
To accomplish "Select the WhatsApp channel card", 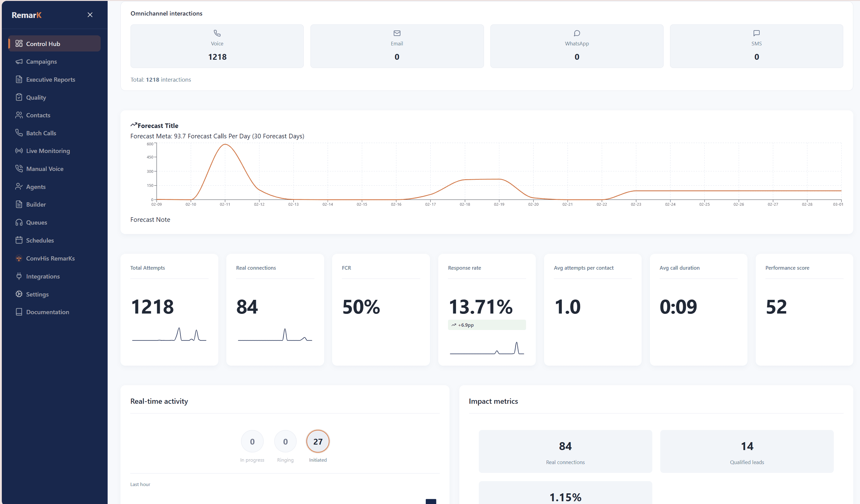I will pyautogui.click(x=576, y=46).
